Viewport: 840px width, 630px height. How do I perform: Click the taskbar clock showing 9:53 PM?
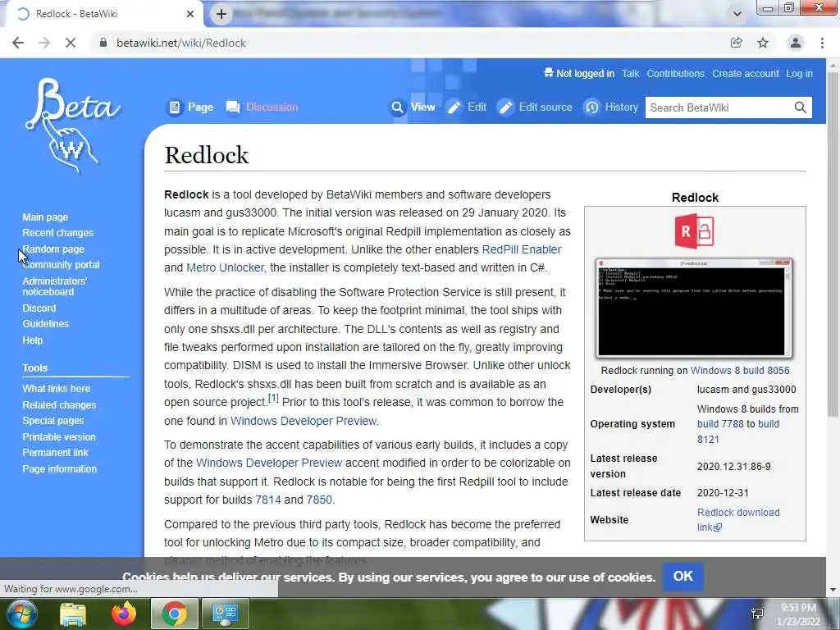[798, 614]
